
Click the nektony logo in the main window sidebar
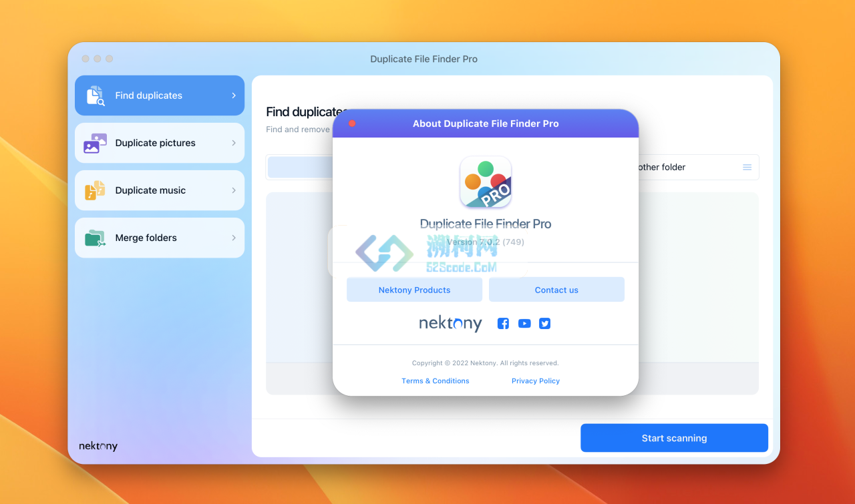pos(98,446)
